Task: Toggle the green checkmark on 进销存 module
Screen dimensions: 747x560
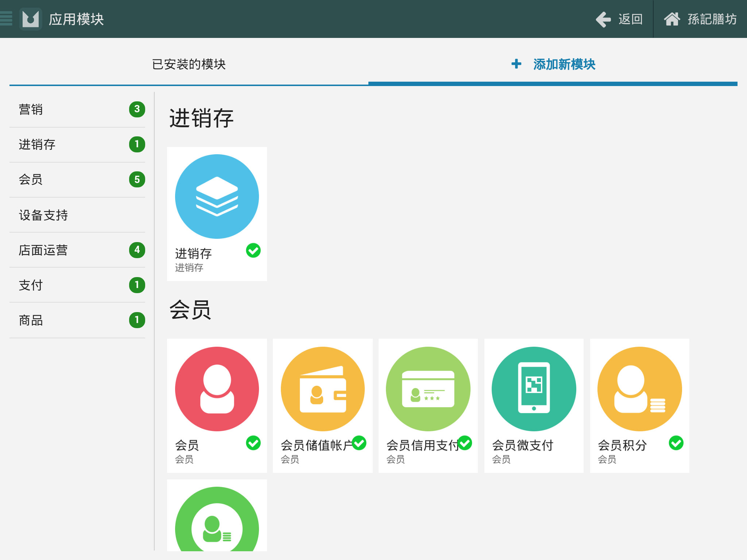Action: coord(253,250)
